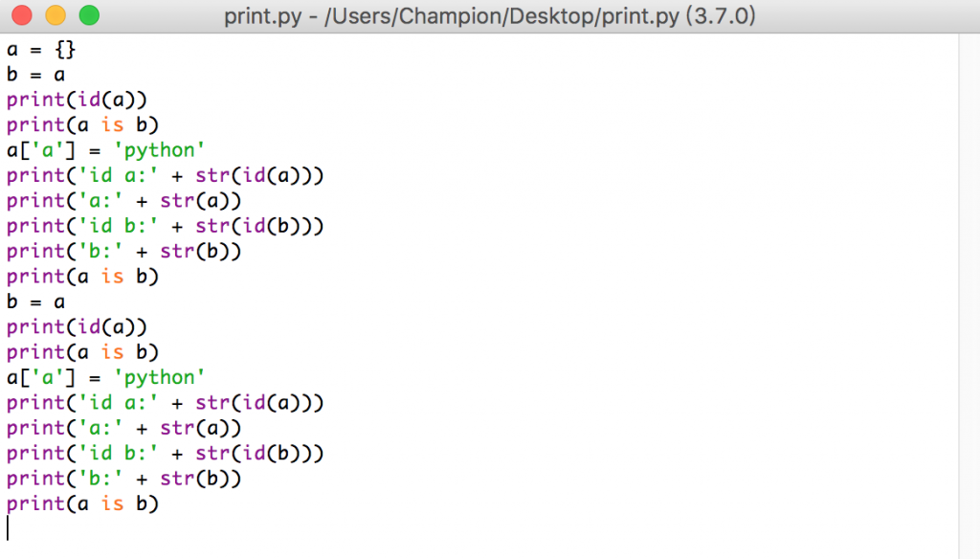Click the first print('b:' + str(b)) line
This screenshot has width=980, height=559.
(x=123, y=252)
